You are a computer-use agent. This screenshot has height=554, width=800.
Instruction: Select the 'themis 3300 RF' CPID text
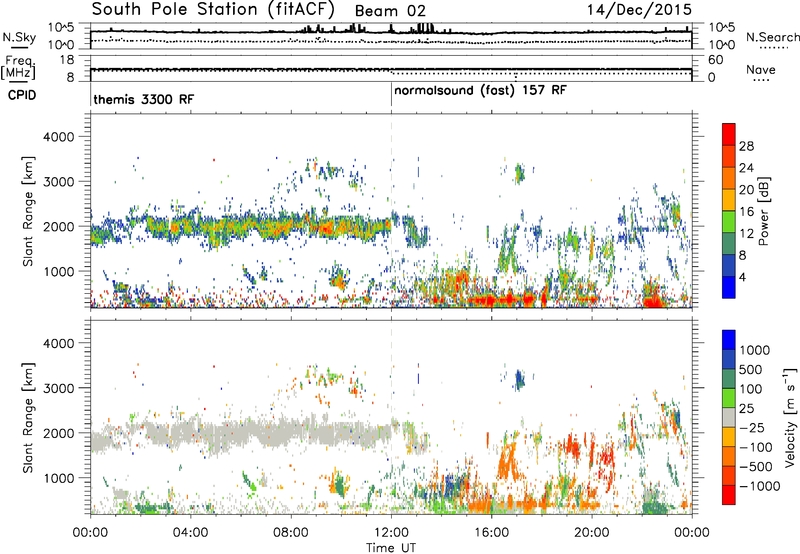(x=144, y=99)
